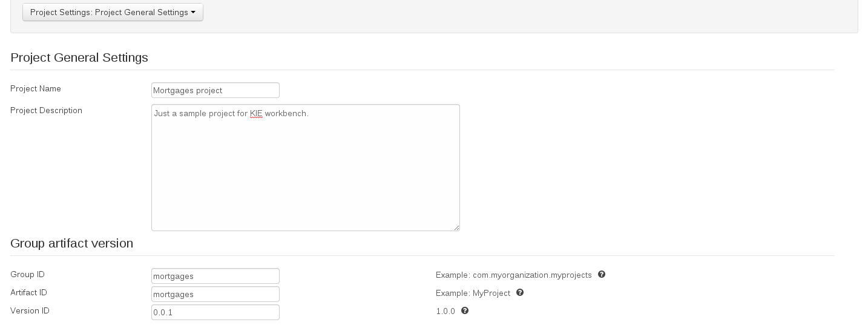The width and height of the screenshot is (868, 331).
Task: Click the description box resize handle
Action: tap(457, 228)
